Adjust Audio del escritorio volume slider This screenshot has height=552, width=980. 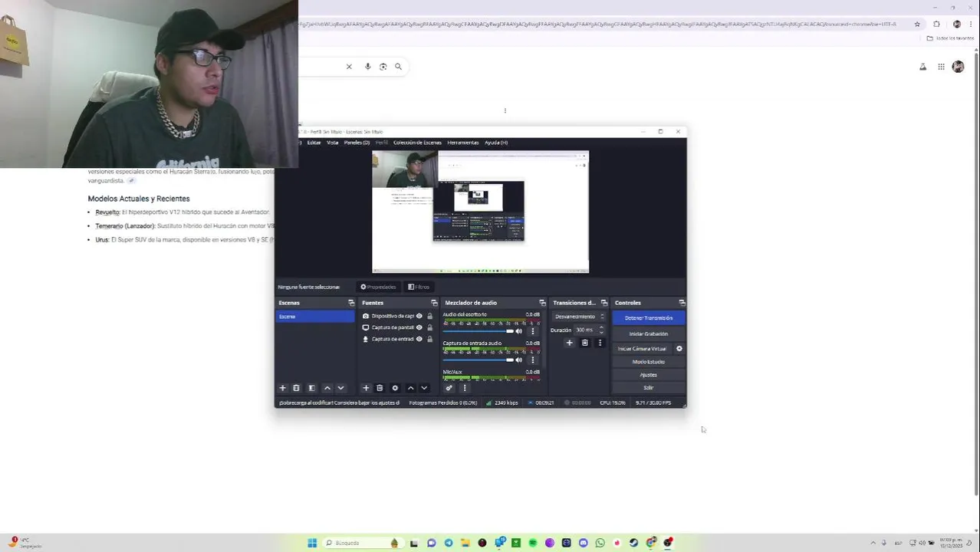tap(478, 331)
